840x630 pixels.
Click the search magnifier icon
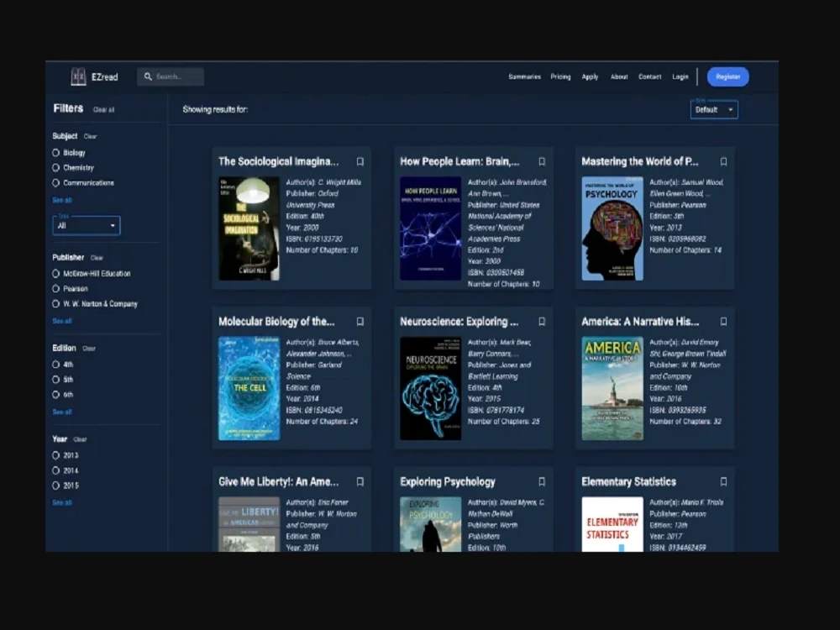point(148,76)
